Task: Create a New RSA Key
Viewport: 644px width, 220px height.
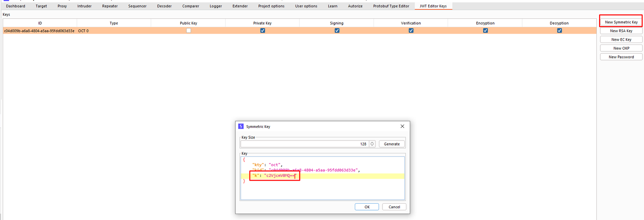Action: click(x=621, y=31)
